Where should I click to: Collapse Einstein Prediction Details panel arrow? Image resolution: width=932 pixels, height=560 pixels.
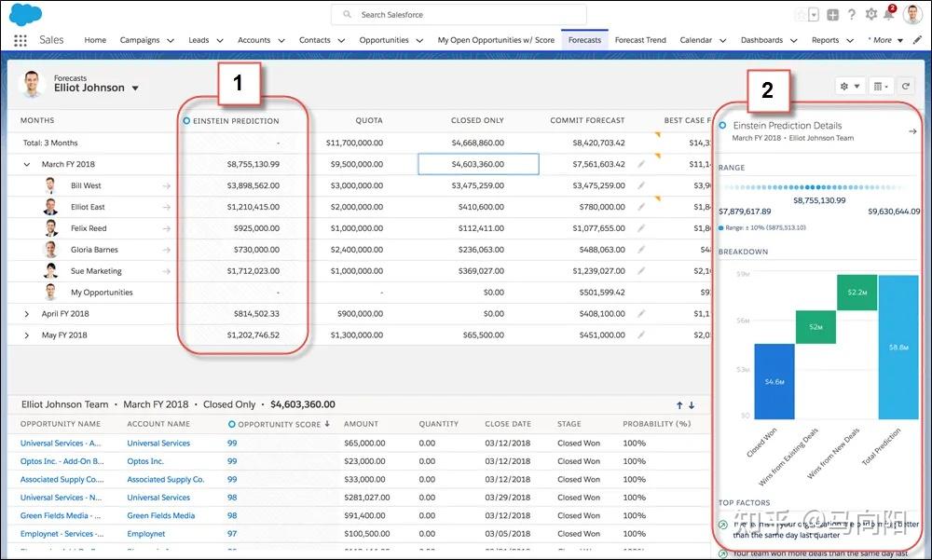click(913, 131)
